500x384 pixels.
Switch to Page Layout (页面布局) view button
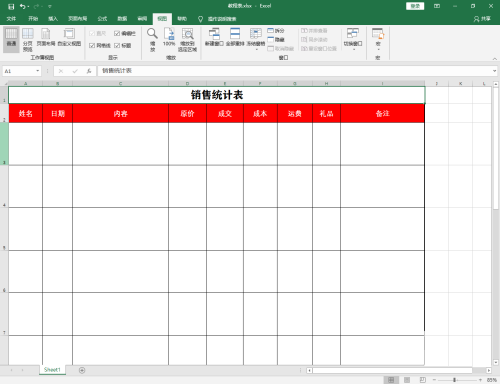pos(46,37)
